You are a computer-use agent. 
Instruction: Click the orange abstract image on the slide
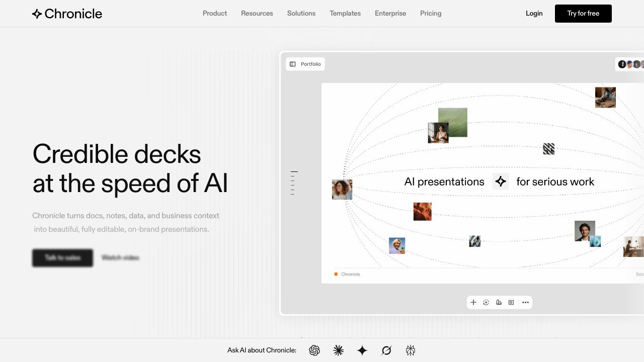(423, 212)
